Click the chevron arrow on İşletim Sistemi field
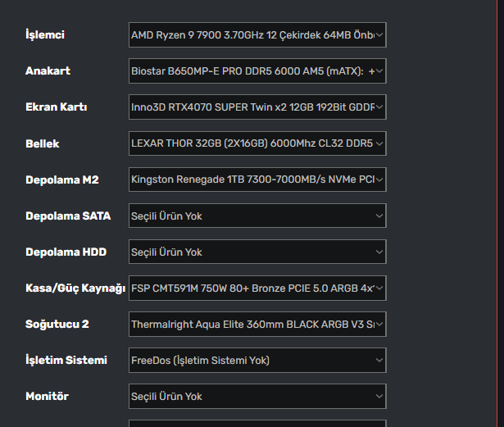 379,360
